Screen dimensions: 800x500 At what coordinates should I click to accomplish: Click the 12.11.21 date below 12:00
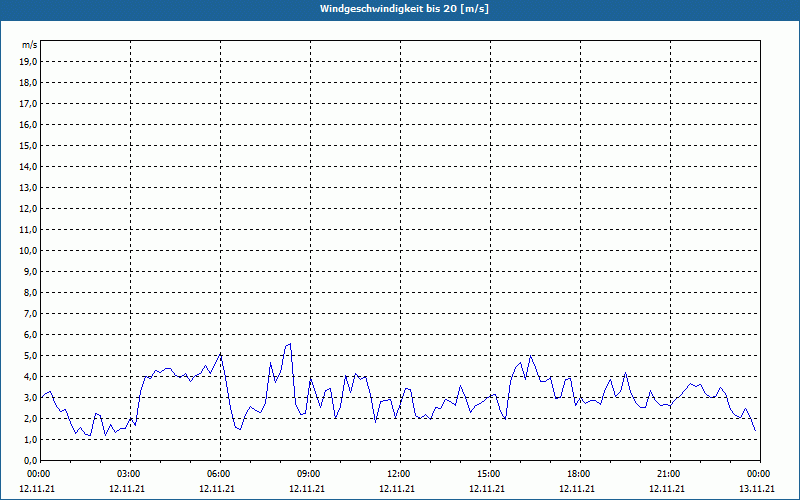(398, 489)
